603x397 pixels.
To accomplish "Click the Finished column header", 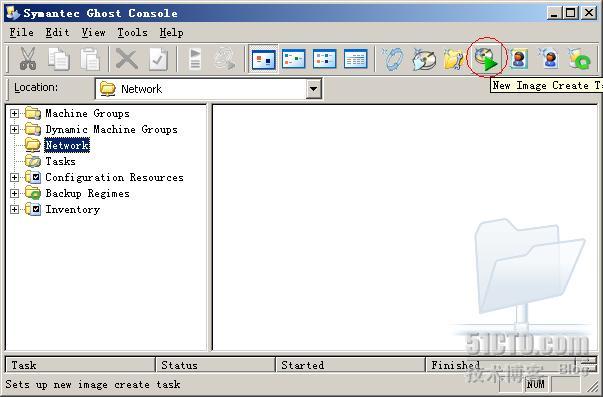I will 500,365.
